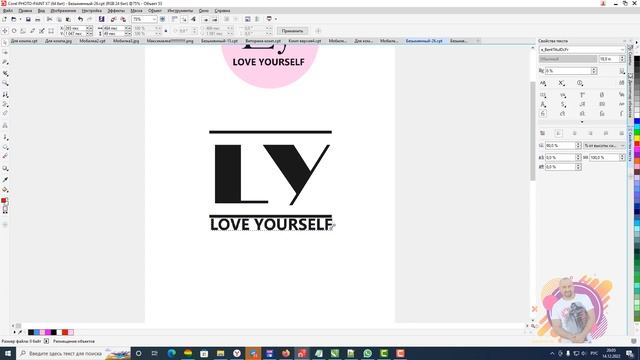The height and width of the screenshot is (360, 640).
Task: Click the LOVE YOURSELF text object on canvas
Action: pos(271,224)
